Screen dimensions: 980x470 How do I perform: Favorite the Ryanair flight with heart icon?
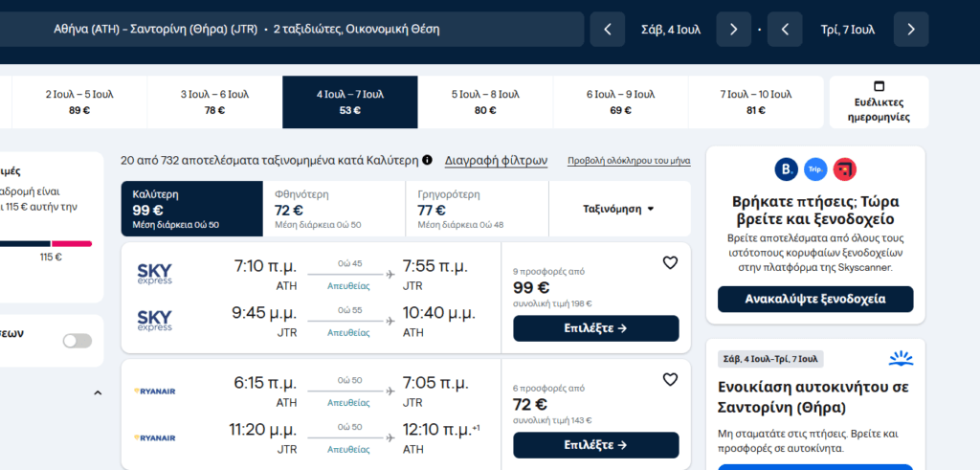pyautogui.click(x=670, y=379)
